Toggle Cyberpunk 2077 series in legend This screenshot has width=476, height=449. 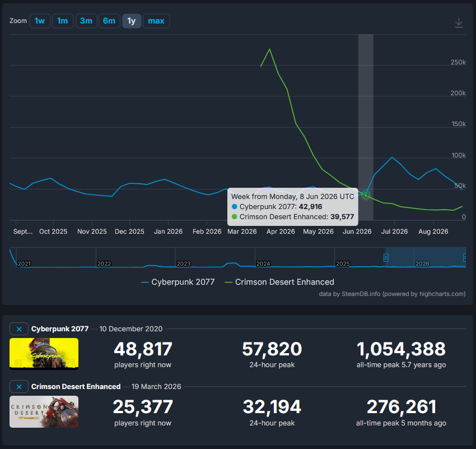click(178, 282)
